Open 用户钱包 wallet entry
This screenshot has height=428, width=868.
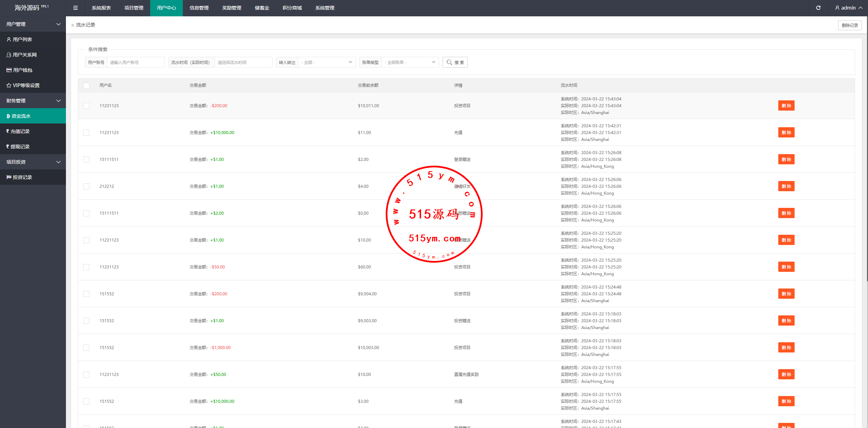(22, 70)
